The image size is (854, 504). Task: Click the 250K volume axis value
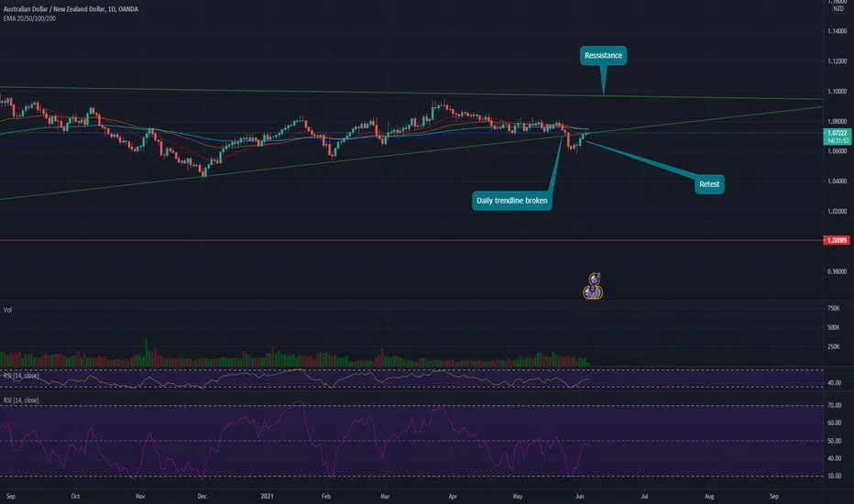point(833,346)
